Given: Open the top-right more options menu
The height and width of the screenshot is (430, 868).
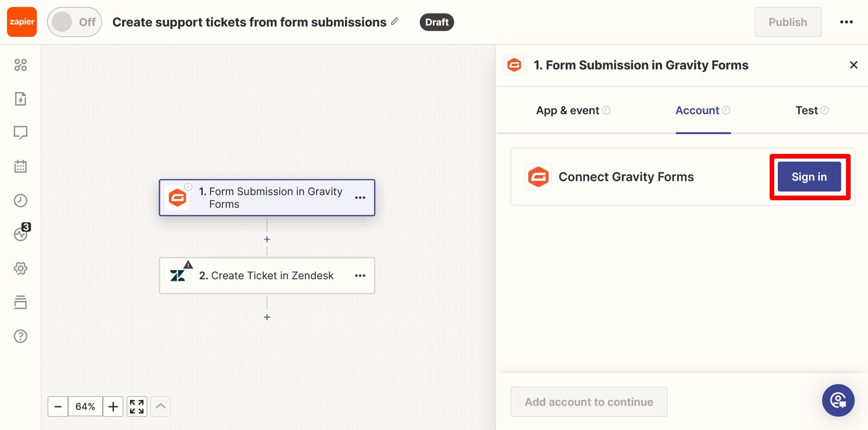Looking at the screenshot, I should [846, 22].
